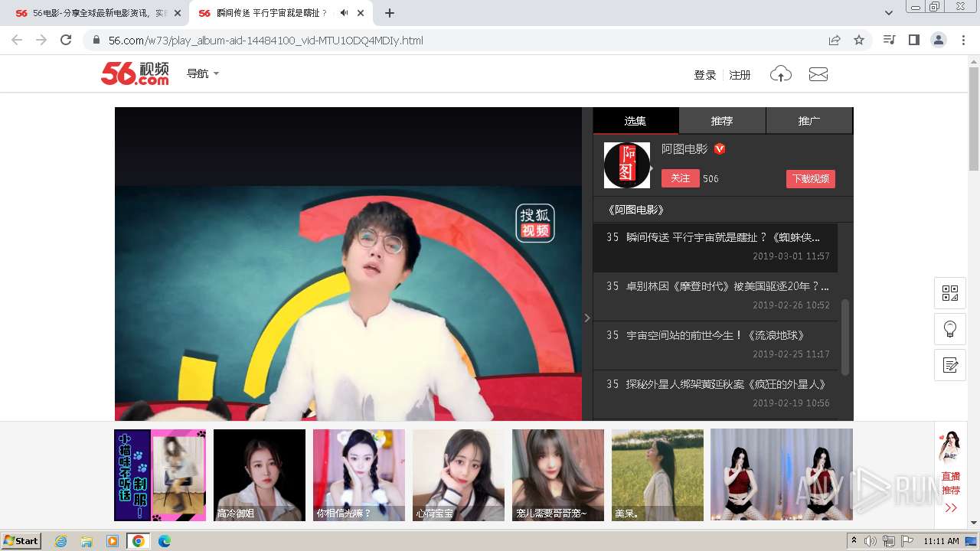Open the 美呆。 live thumbnail
980x551 pixels.
pos(658,475)
